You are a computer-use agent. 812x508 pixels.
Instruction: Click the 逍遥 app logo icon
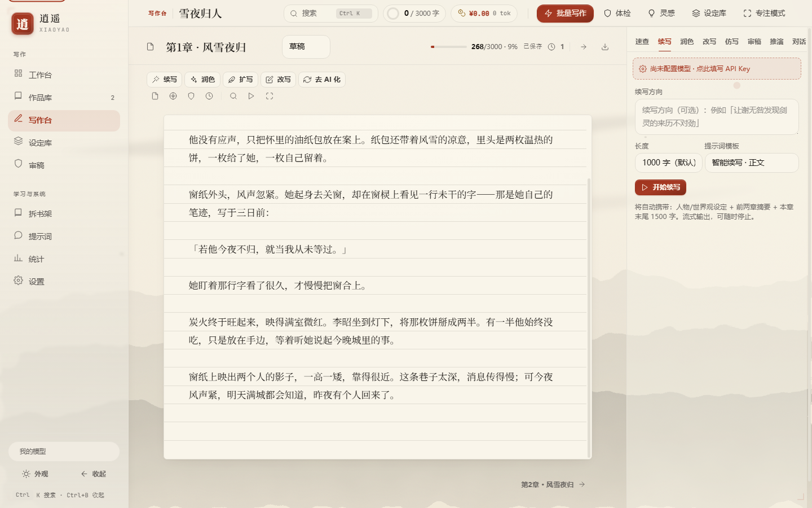coord(23,24)
